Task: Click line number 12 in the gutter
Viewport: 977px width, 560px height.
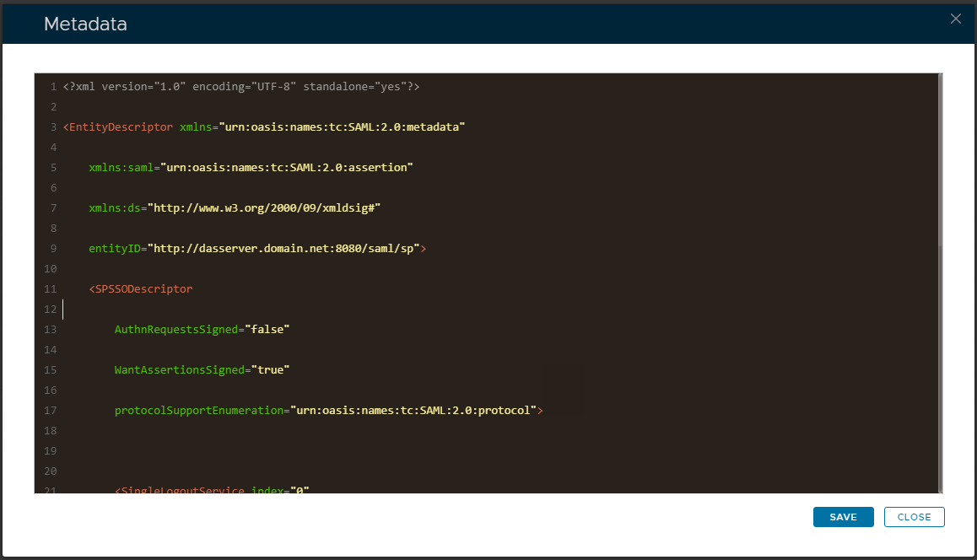Action: tap(49, 310)
